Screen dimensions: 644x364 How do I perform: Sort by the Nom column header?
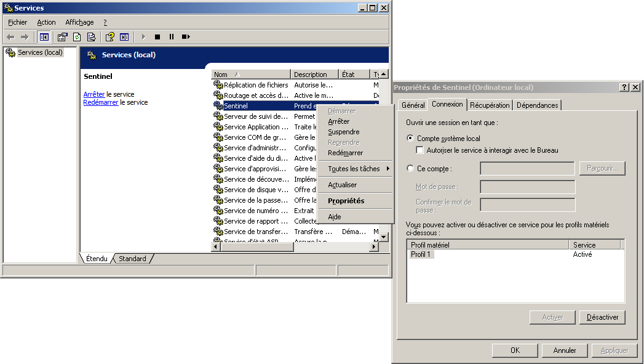pyautogui.click(x=251, y=75)
